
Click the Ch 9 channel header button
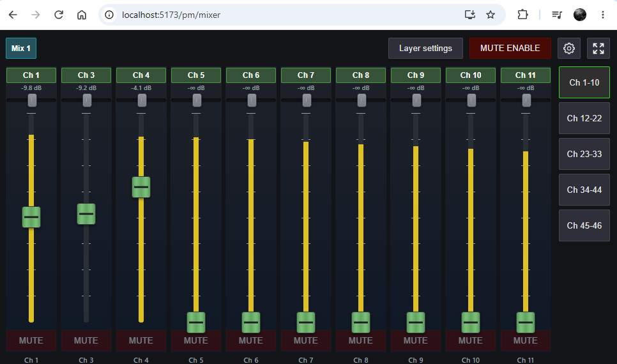[x=416, y=75]
